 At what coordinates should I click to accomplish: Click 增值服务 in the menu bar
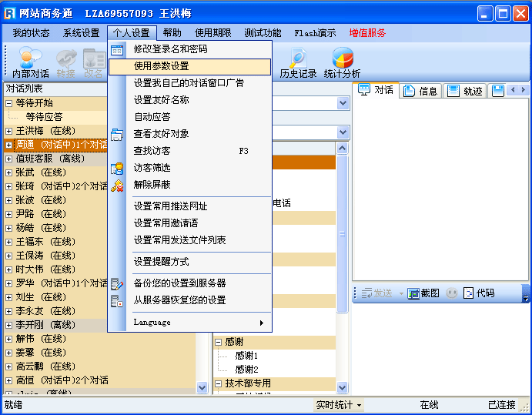pos(367,33)
